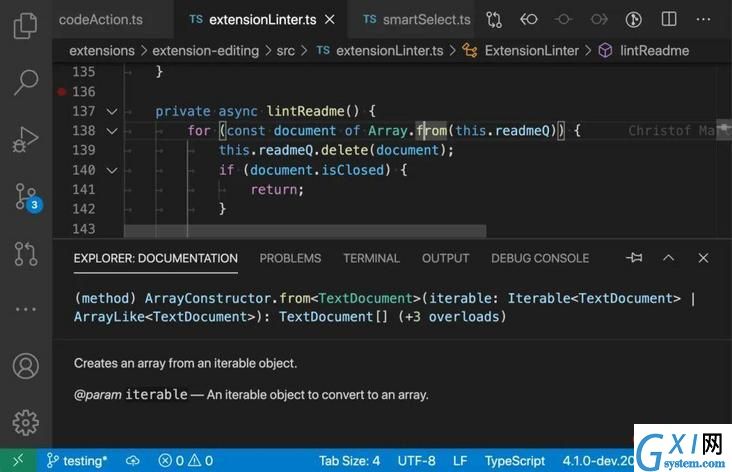Click the publish to cloud status icon
The height and width of the screenshot is (472, 732).
133,461
